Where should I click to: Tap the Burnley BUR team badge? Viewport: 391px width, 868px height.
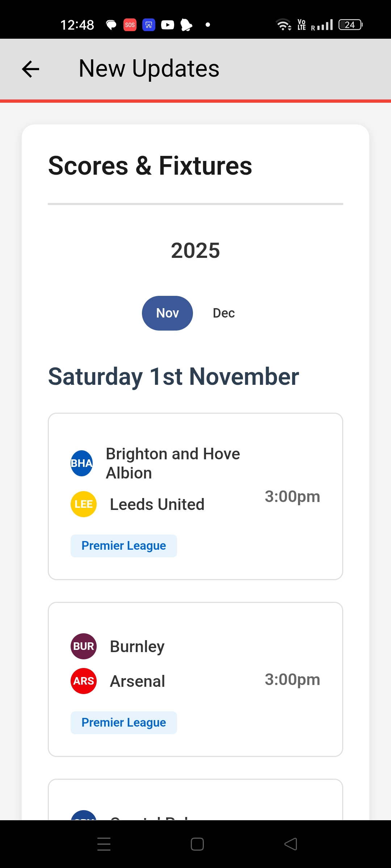click(x=84, y=646)
